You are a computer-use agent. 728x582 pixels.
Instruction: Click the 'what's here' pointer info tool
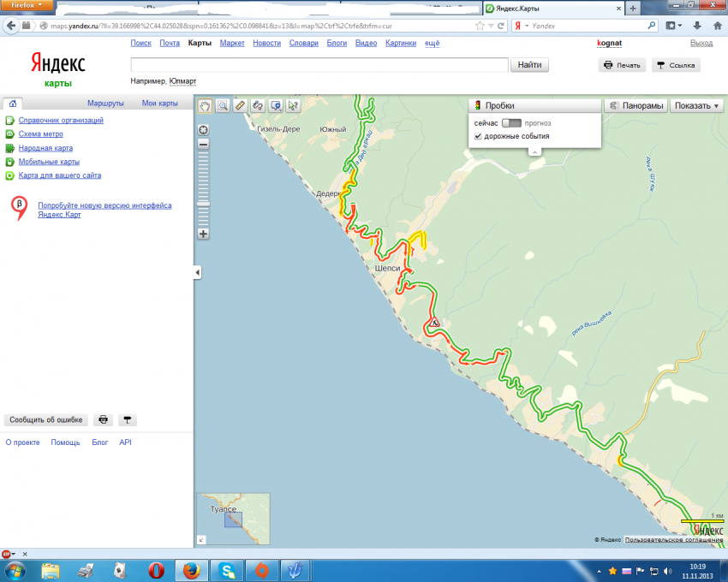(x=293, y=105)
